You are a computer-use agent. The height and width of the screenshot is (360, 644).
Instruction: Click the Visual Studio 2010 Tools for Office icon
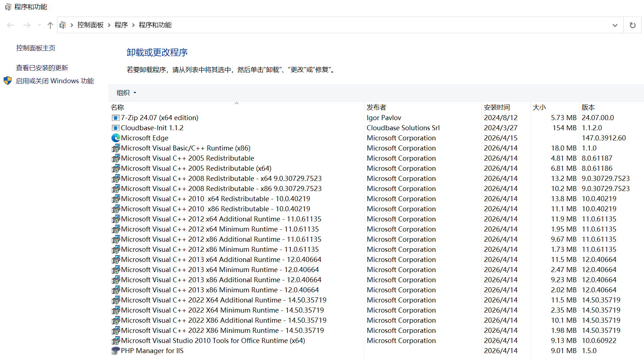(115, 341)
